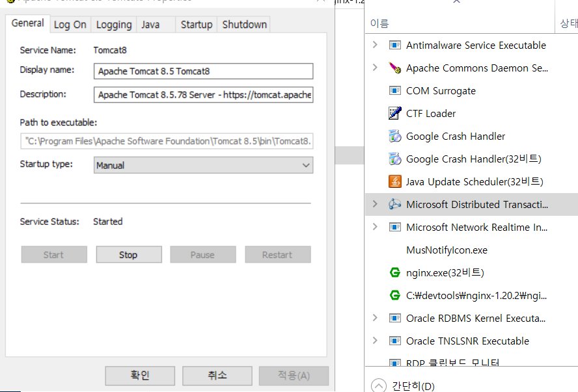
Task: Click into the Description field
Action: [204, 95]
